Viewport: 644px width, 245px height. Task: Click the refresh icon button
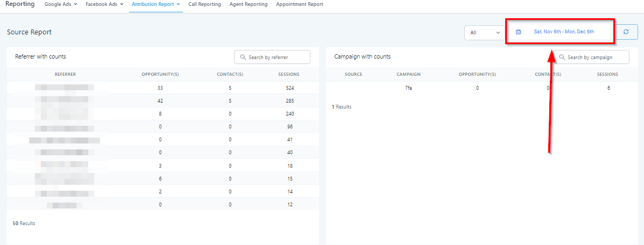coord(626,32)
